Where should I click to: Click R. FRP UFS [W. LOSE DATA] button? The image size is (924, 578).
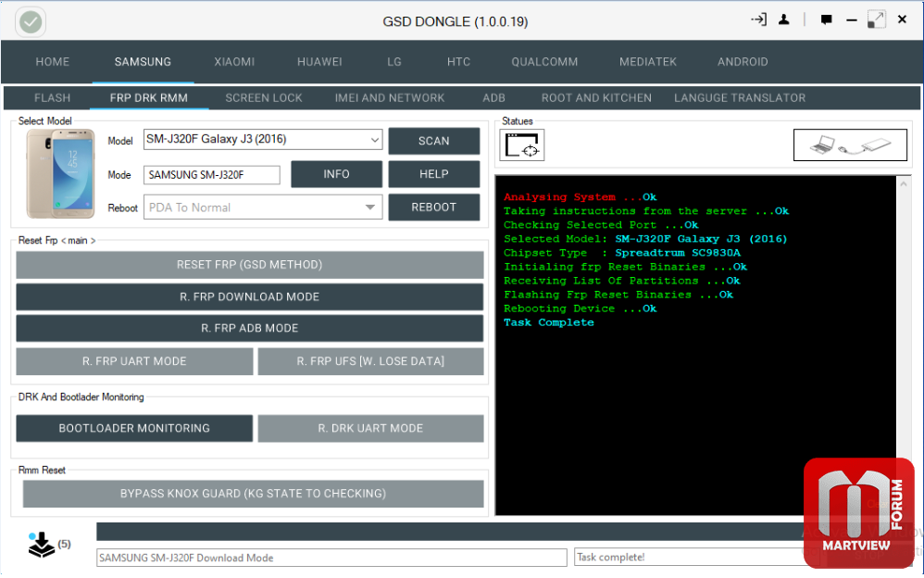(x=370, y=361)
